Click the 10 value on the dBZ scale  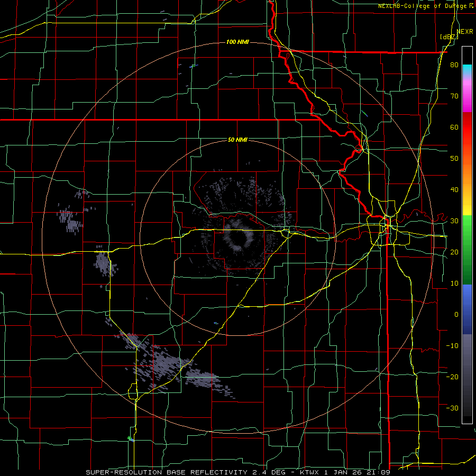tap(454, 283)
